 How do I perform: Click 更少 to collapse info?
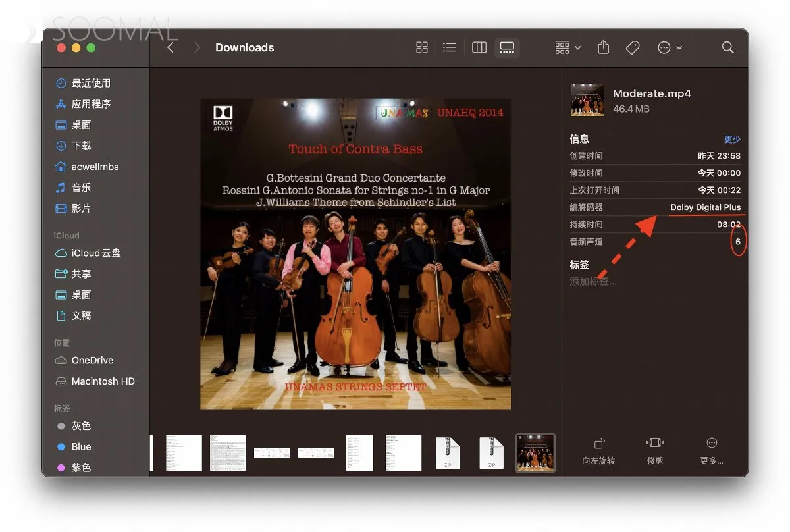[732, 140]
